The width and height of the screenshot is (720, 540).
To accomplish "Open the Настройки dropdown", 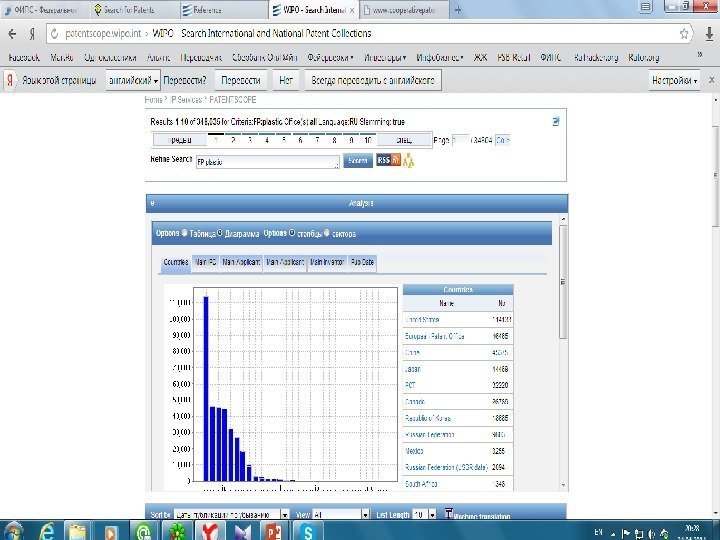I will pyautogui.click(x=674, y=80).
